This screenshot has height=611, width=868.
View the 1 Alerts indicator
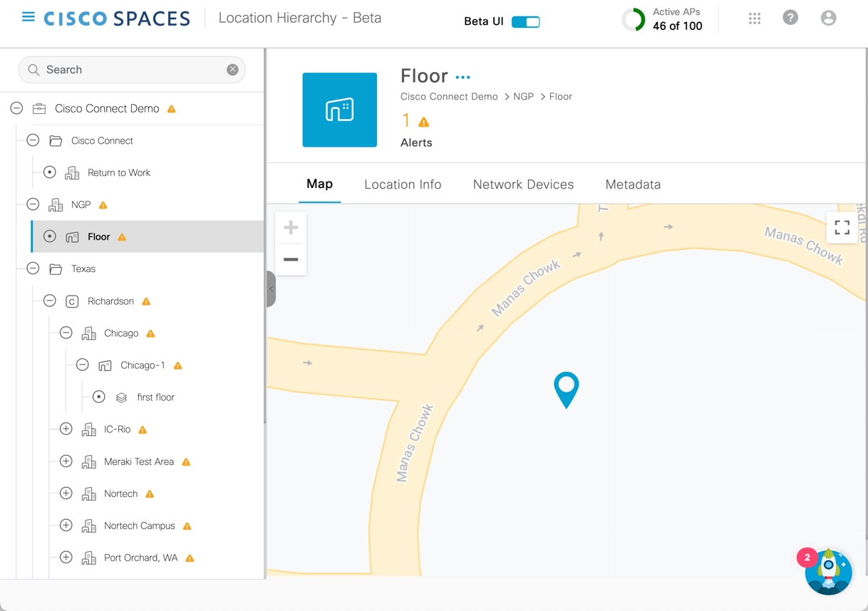[x=416, y=130]
